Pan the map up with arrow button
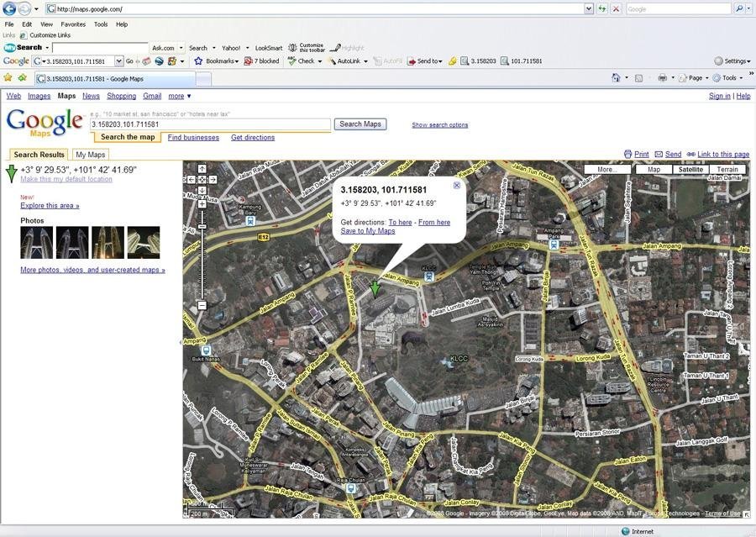The width and height of the screenshot is (756, 537). click(x=202, y=169)
